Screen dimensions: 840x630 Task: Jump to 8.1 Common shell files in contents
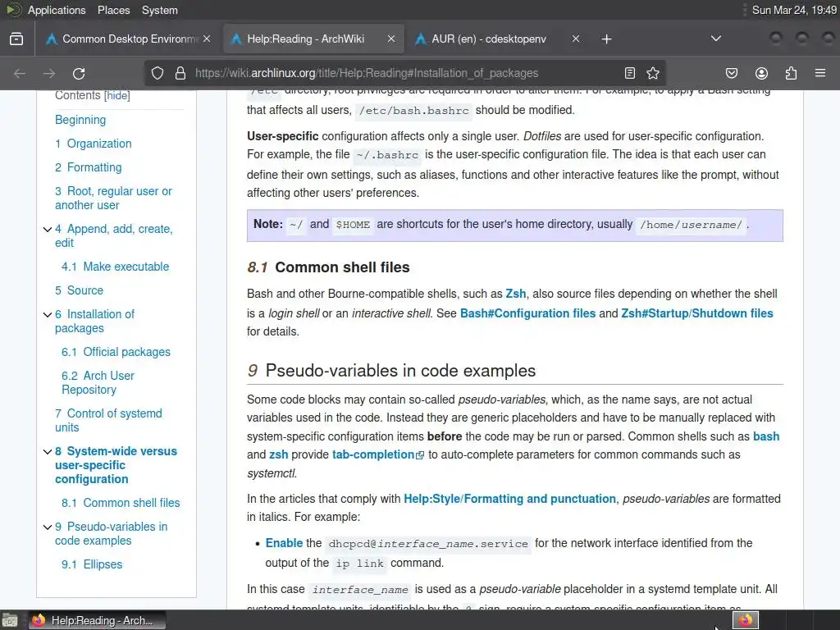(121, 503)
